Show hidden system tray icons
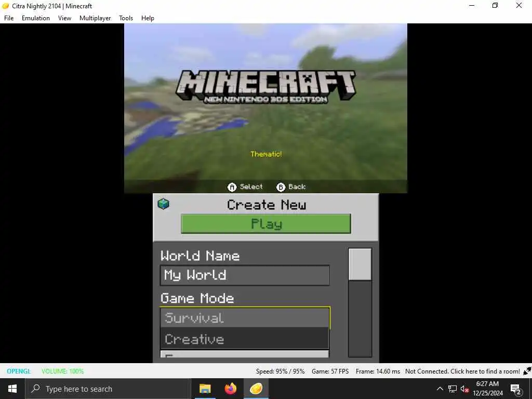Screen dimensions: 532x399 [440, 389]
